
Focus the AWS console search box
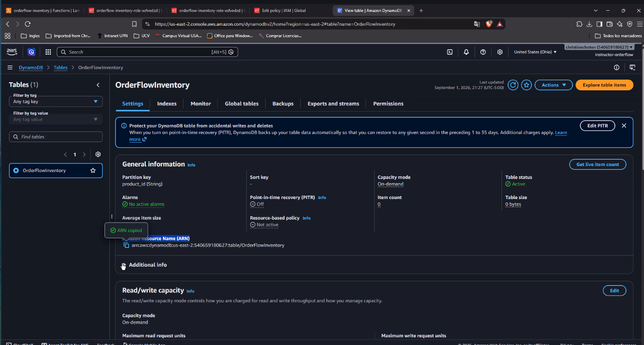[147, 52]
